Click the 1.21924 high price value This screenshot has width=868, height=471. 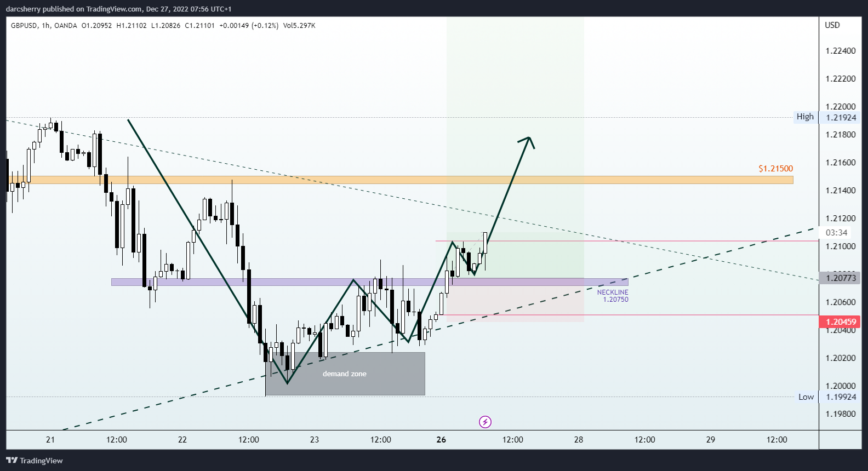pos(841,118)
